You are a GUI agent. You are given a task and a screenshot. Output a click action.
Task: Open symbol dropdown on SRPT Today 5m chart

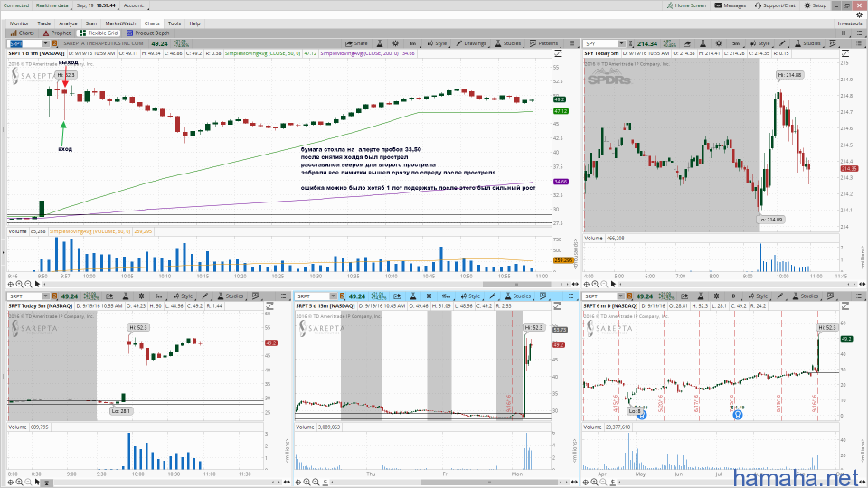click(x=45, y=296)
